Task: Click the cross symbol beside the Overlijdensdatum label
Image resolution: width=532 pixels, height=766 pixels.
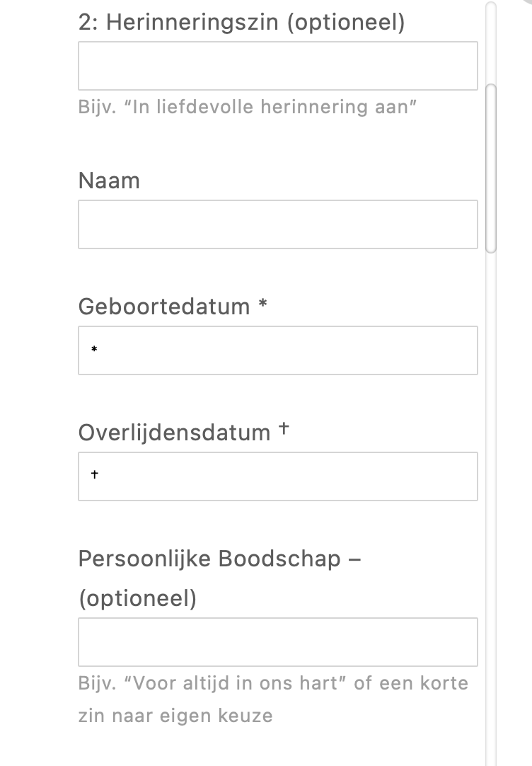Action: (284, 429)
